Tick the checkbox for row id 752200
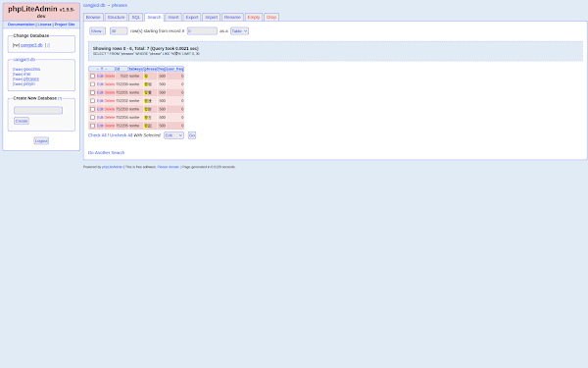The image size is (588, 368). click(92, 84)
